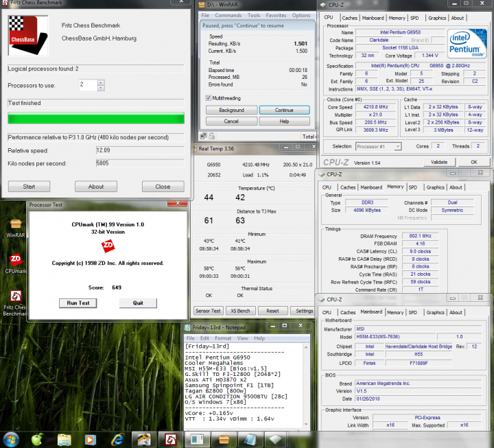Click the ZD logo in Processor Test
The height and width of the screenshot is (448, 494).
(108, 246)
